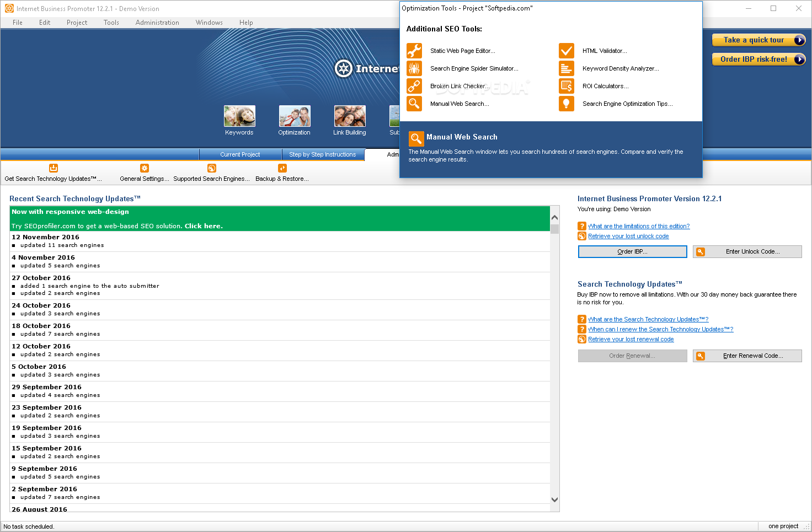Click help icon beside renew Search Technology Updates
This screenshot has width=812, height=532.
[582, 329]
